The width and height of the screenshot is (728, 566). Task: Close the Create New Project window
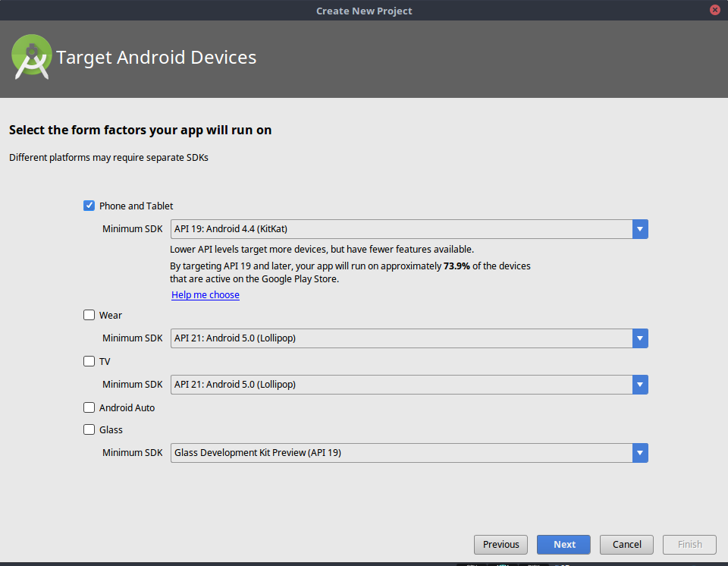[x=715, y=10]
